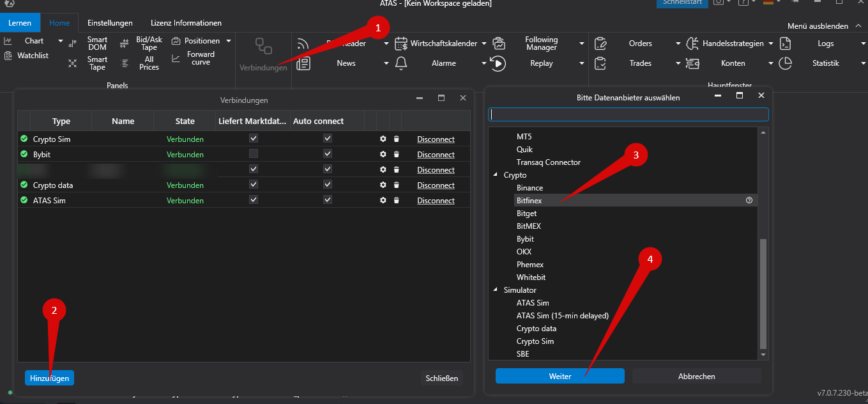Enable market data checkbox for Bybit

pyautogui.click(x=254, y=153)
